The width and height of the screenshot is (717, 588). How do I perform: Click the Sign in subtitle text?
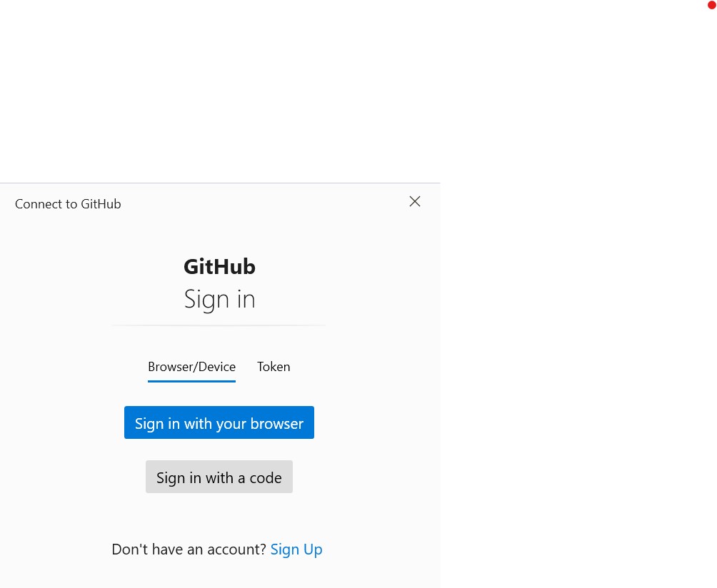(x=219, y=298)
